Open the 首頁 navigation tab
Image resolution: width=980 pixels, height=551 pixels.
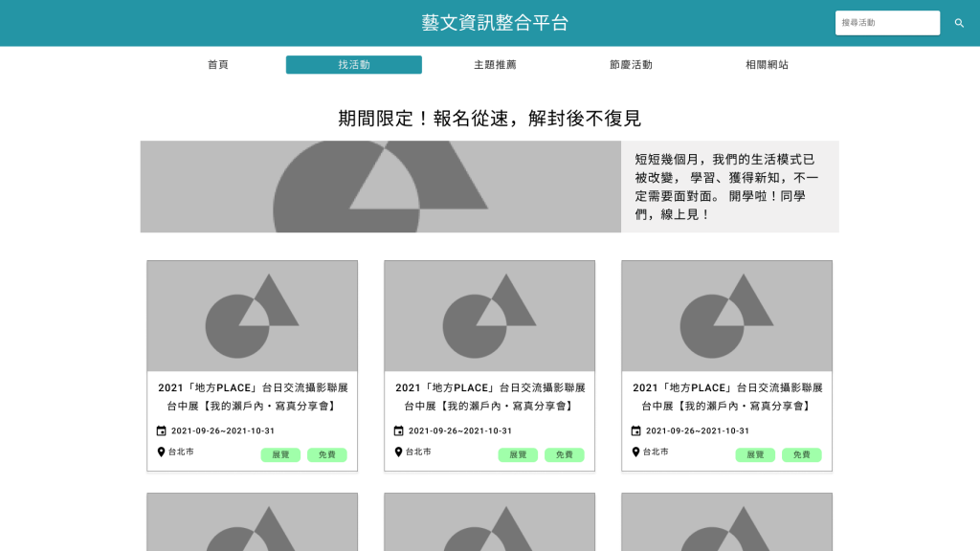(218, 65)
